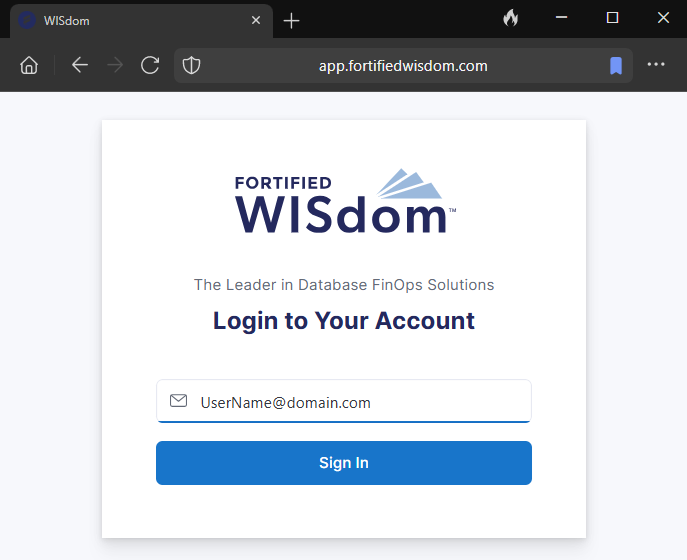Click the Sign In button

[x=344, y=463]
